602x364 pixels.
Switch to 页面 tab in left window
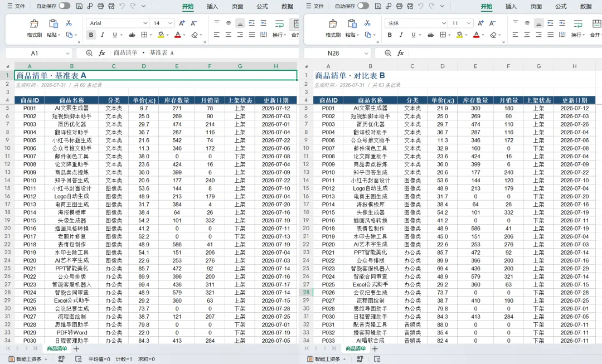click(x=237, y=6)
